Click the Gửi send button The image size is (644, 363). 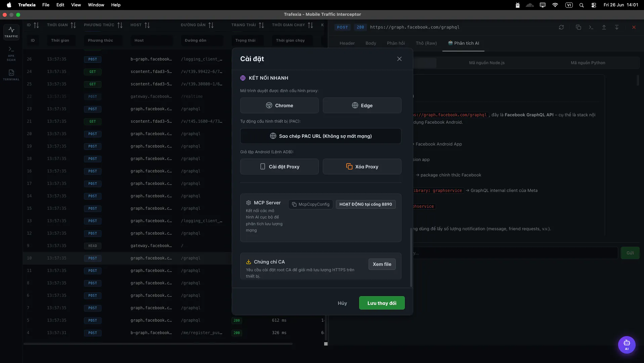[630, 253]
